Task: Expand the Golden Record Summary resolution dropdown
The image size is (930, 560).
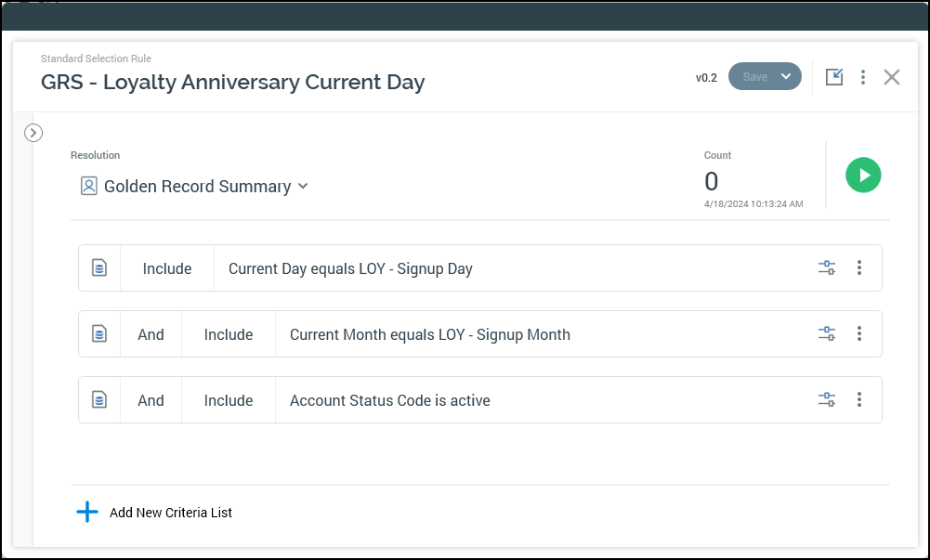Action: [302, 187]
